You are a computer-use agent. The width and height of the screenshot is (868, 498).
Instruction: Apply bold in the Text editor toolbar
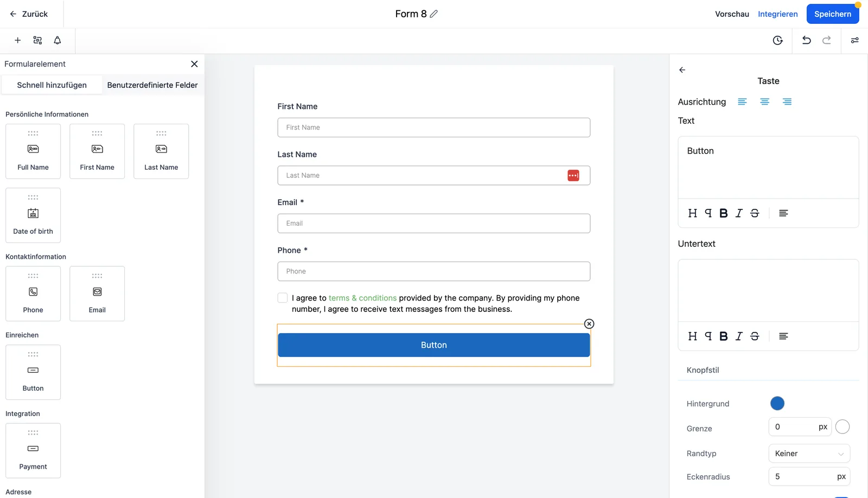723,213
